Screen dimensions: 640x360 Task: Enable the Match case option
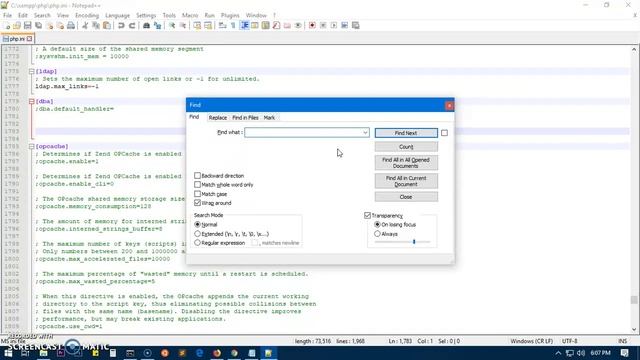coord(198,194)
